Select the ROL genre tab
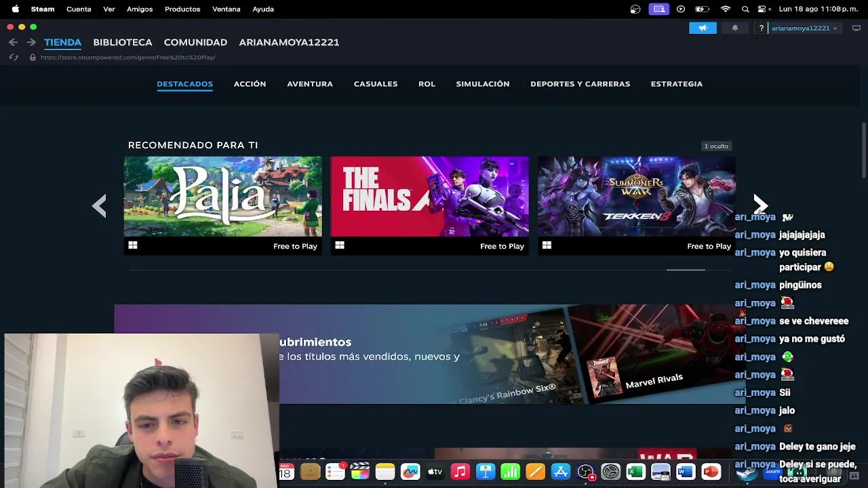 click(427, 84)
